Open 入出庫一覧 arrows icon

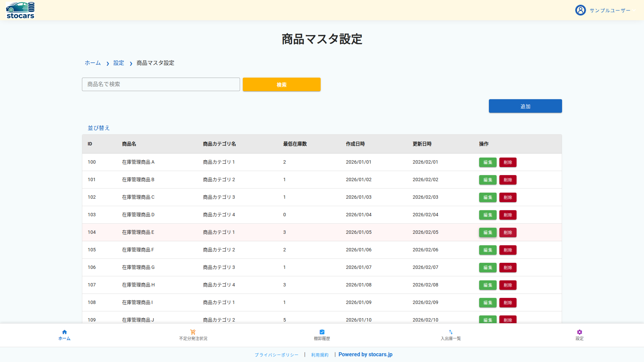[x=451, y=332]
